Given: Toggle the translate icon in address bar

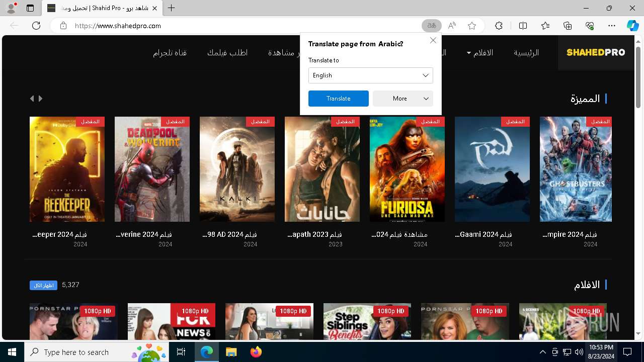Looking at the screenshot, I should (431, 26).
